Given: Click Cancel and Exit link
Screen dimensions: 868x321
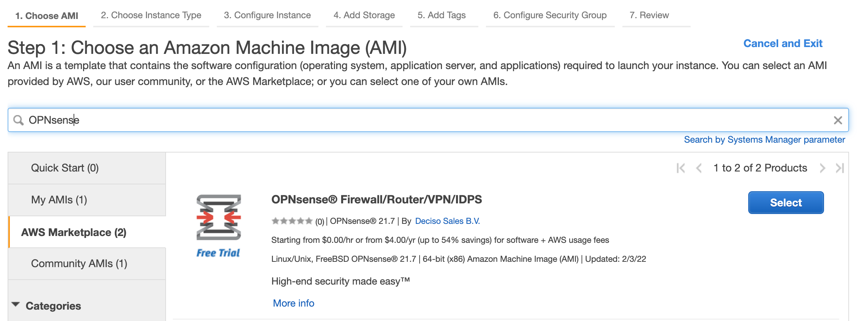Looking at the screenshot, I should 783,44.
